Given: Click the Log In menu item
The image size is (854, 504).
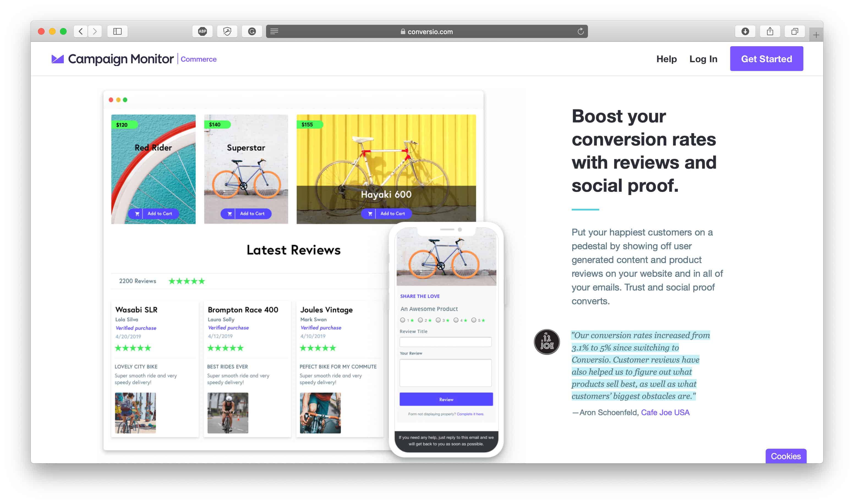Looking at the screenshot, I should click(703, 59).
